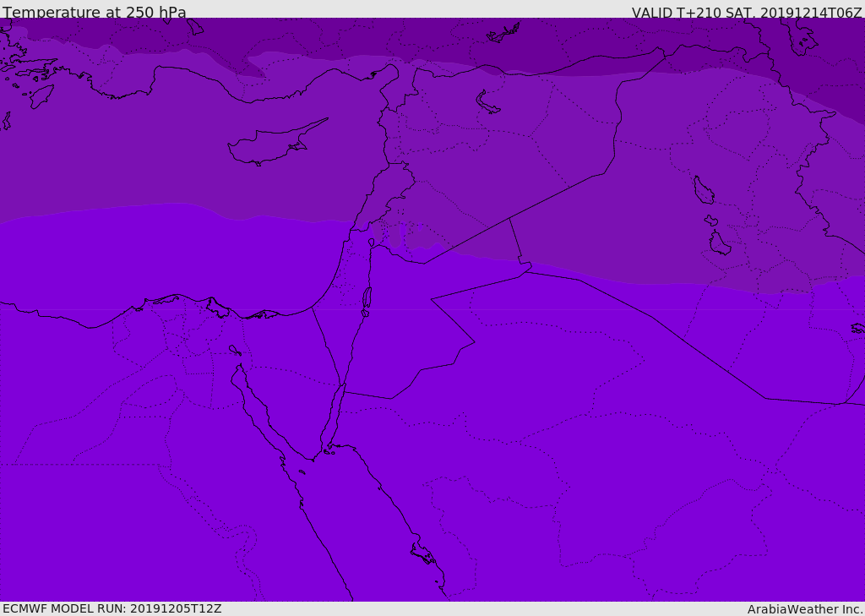Click the 'VALID T+210 SAT. 20191214T06Z' label

(747, 12)
